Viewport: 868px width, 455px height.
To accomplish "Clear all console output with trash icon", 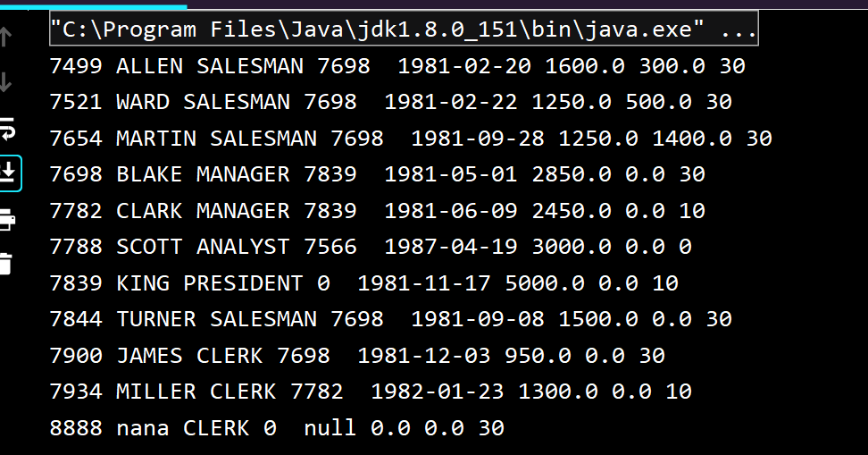I will (5, 263).
